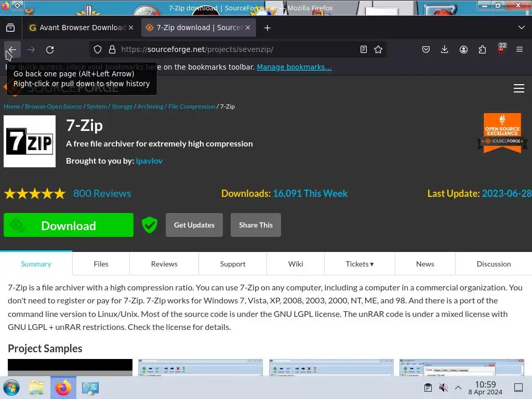Open the Manage bookmarks link

click(x=294, y=67)
